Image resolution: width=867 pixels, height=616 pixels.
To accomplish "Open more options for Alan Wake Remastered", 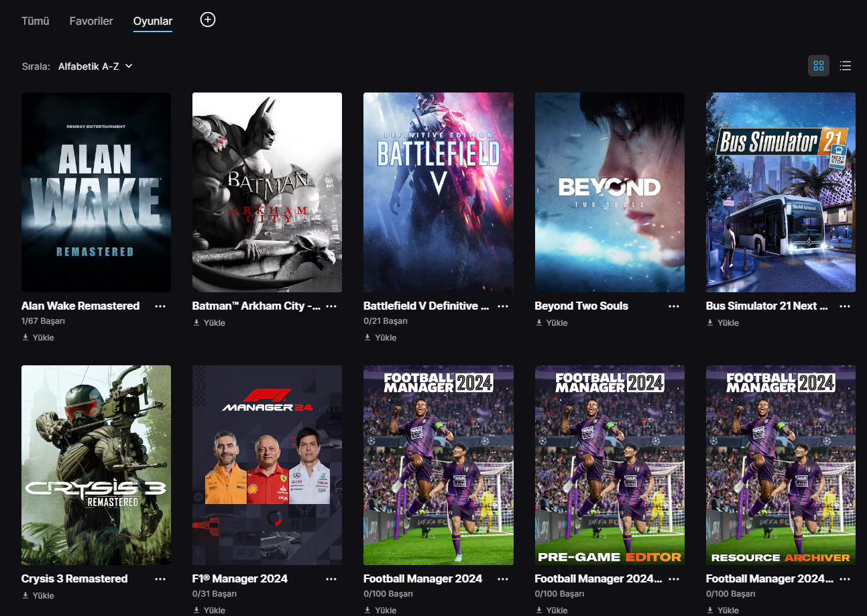I will click(160, 306).
